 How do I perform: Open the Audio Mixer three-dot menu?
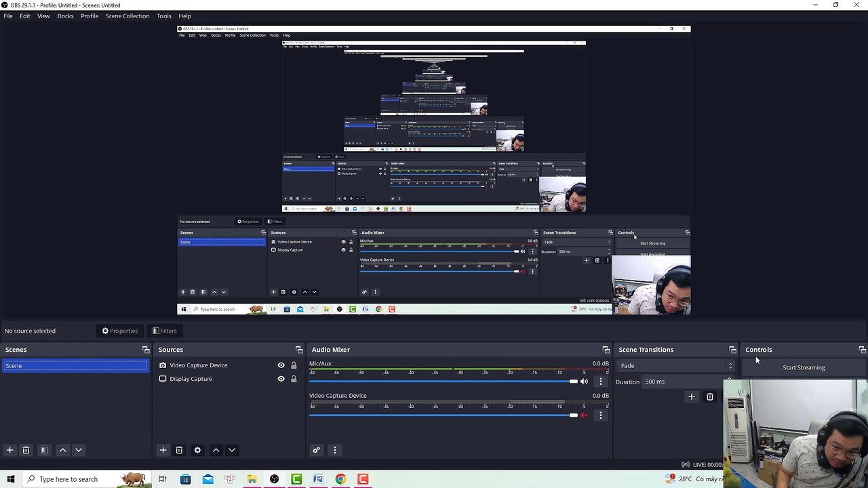point(334,450)
